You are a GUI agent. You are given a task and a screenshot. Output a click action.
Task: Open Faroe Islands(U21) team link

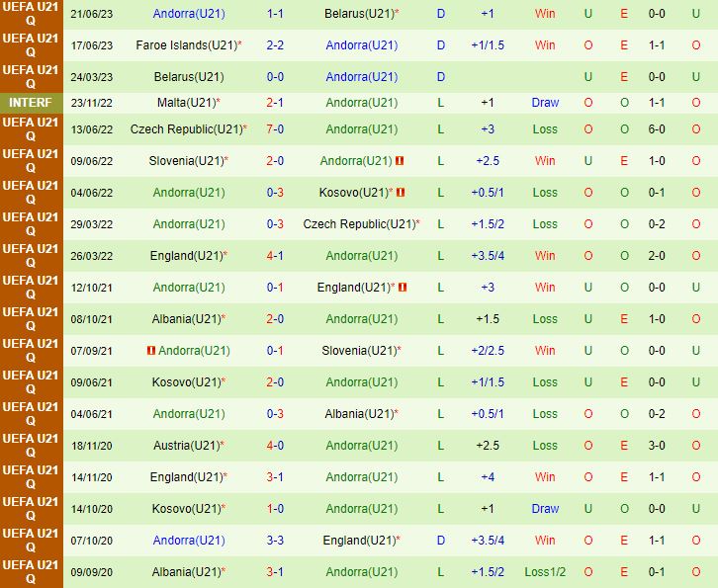click(187, 45)
